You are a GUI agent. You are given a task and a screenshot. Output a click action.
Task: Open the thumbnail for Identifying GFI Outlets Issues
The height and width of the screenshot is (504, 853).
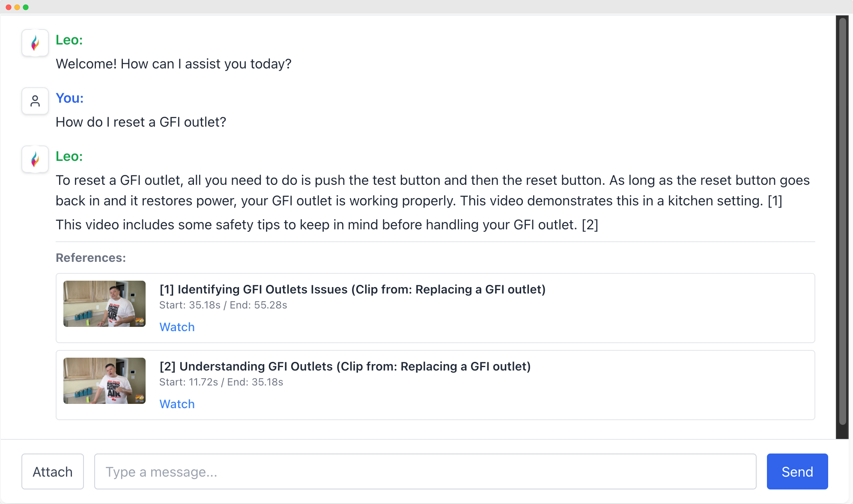104,304
